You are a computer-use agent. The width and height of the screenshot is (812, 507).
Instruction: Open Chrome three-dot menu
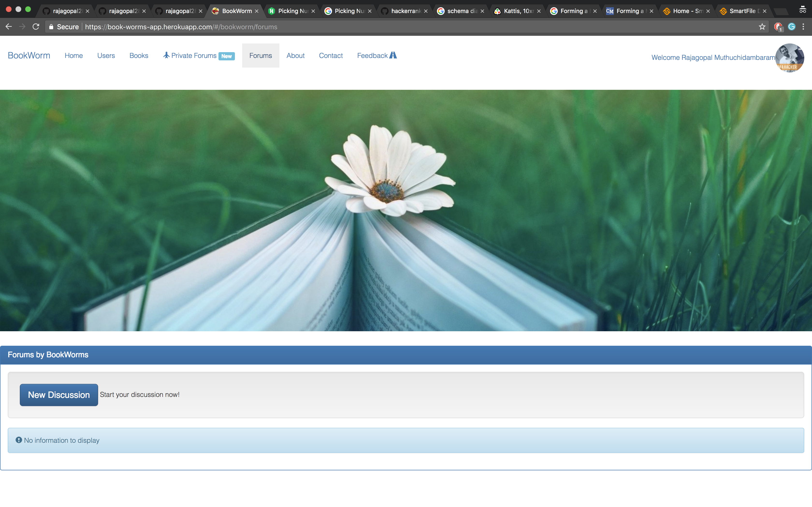803,27
